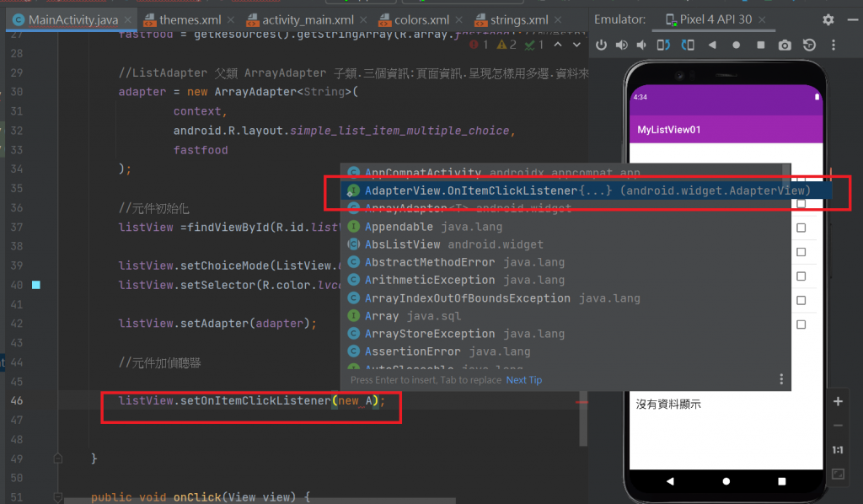Rotate the emulator left
863x504 pixels.
663,46
